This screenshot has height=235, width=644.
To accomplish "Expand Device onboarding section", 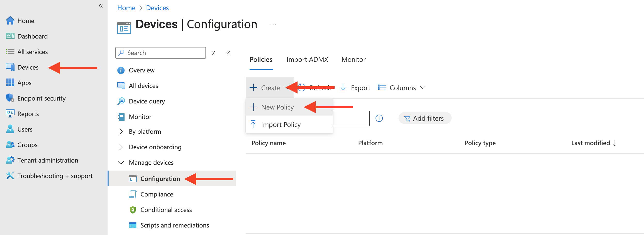I will pyautogui.click(x=121, y=147).
